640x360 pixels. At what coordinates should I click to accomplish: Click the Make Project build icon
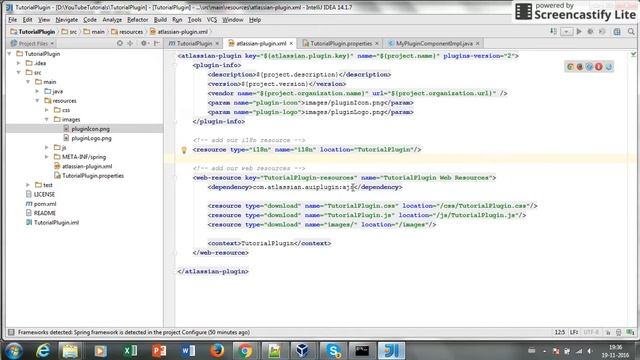[x=553, y=31]
